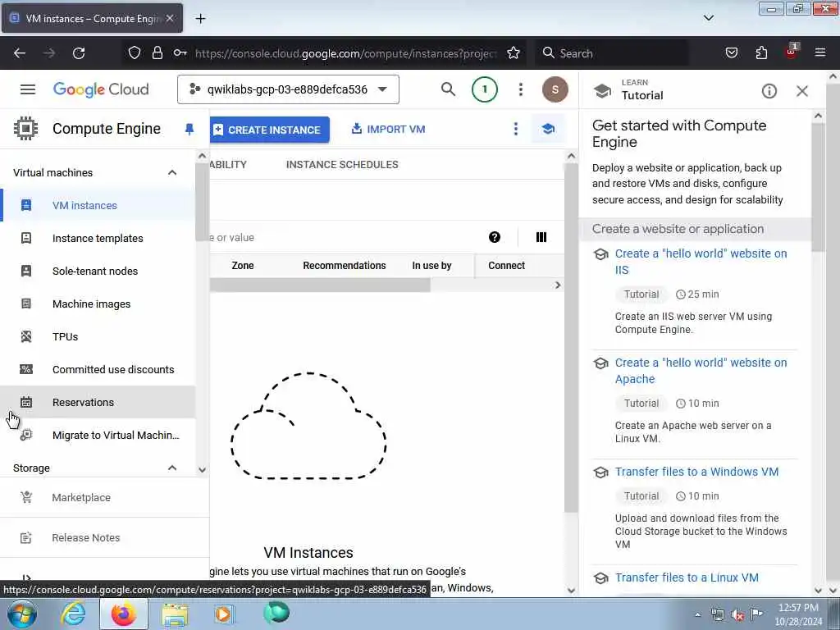Viewport: 840px width, 630px height.
Task: Click the Import VM button
Action: pyautogui.click(x=388, y=129)
